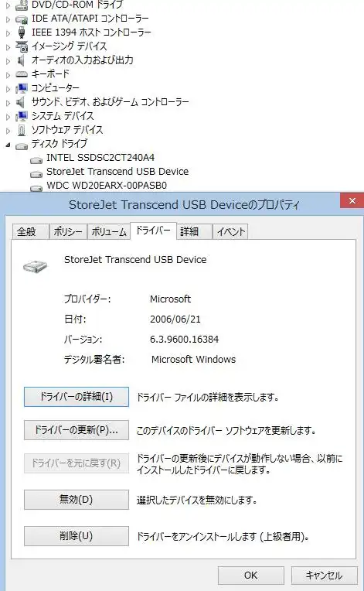This screenshot has width=364, height=591.
Task: Click the DVD/CD-ROM drive category icon
Action: click(x=22, y=5)
